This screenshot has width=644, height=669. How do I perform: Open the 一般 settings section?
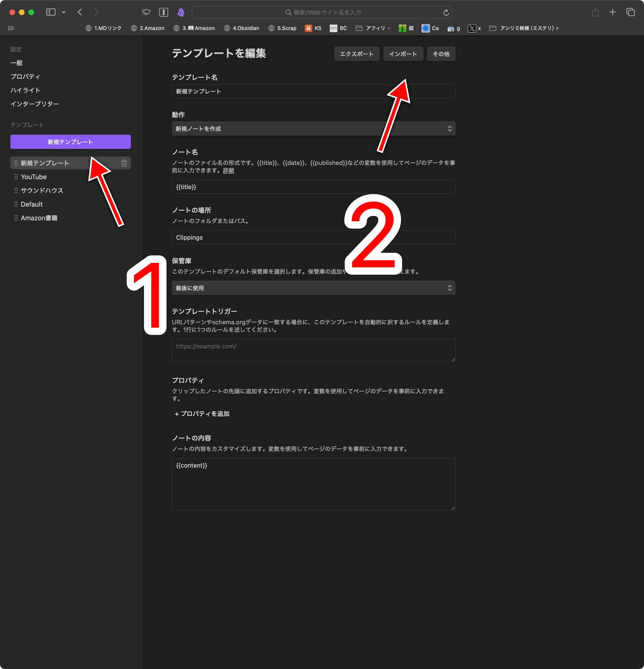click(16, 63)
